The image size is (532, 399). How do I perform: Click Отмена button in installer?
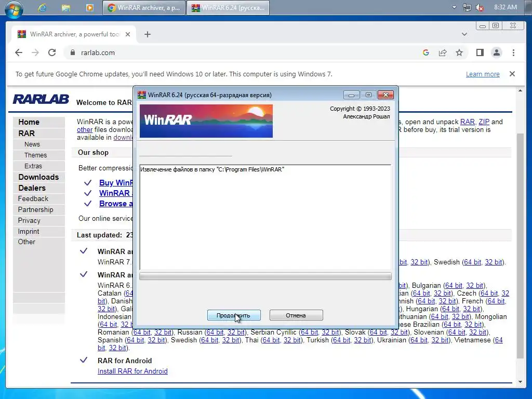pos(296,315)
